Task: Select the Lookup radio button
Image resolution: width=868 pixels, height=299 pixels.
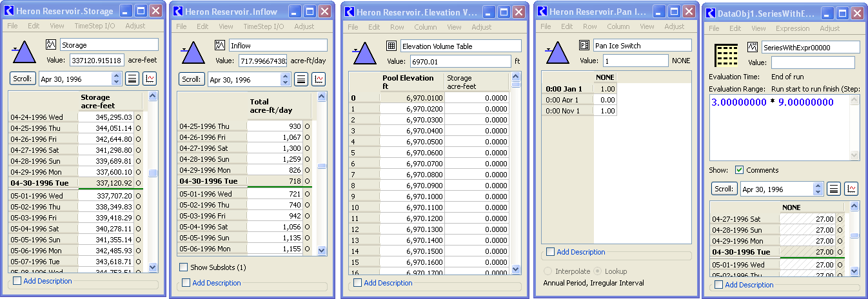Action: pyautogui.click(x=597, y=271)
